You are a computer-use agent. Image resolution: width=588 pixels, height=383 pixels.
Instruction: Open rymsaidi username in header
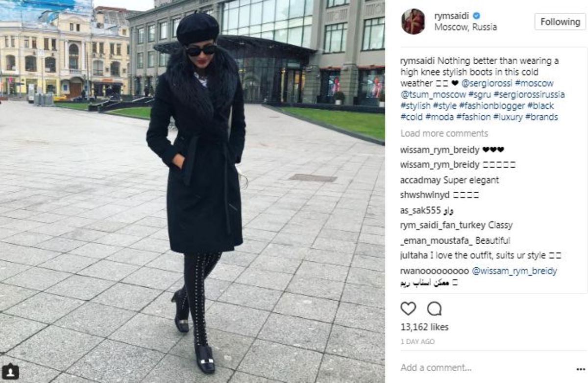click(452, 16)
